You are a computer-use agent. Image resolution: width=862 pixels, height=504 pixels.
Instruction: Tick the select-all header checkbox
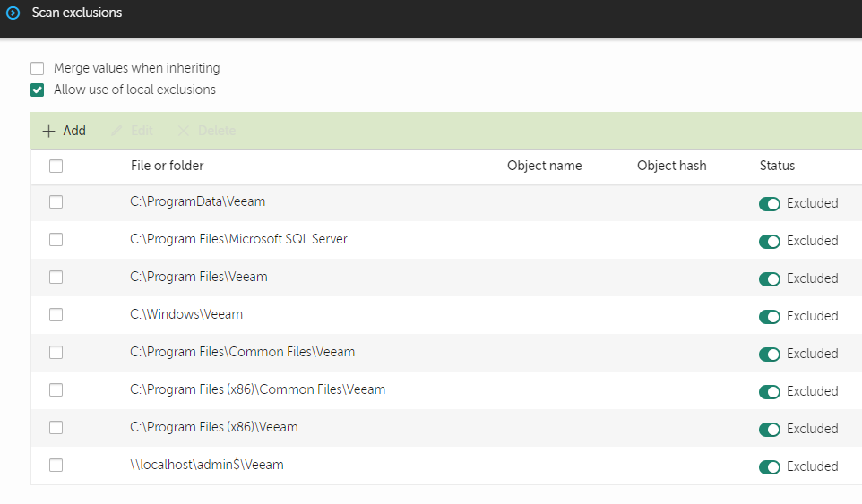pyautogui.click(x=56, y=166)
